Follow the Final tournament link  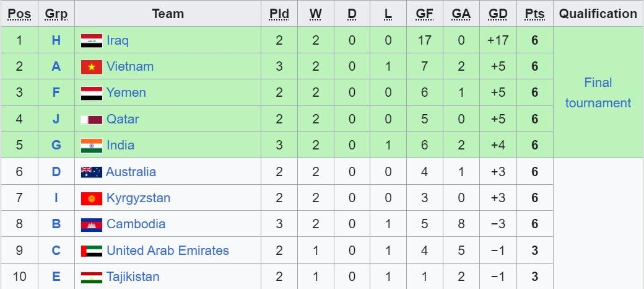(598, 93)
